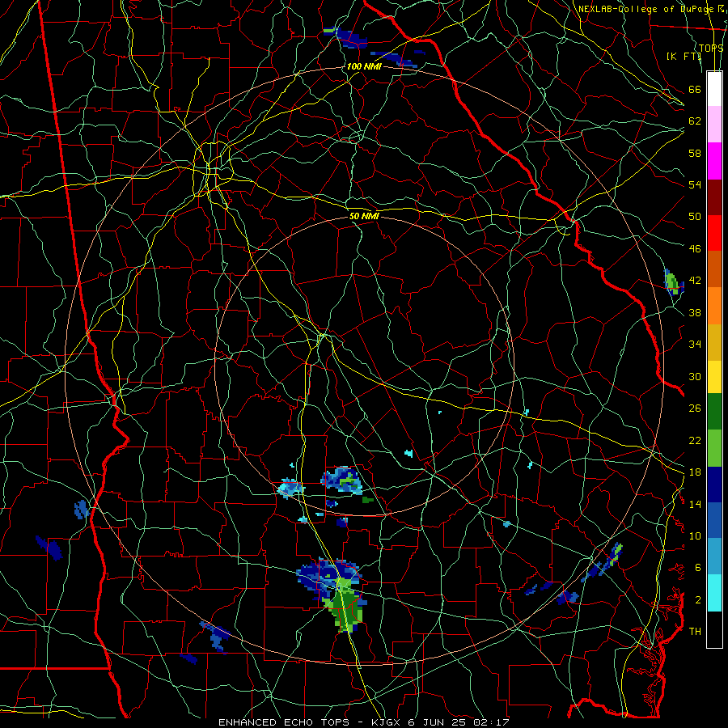Click the dark green legend swatch

pos(714,412)
